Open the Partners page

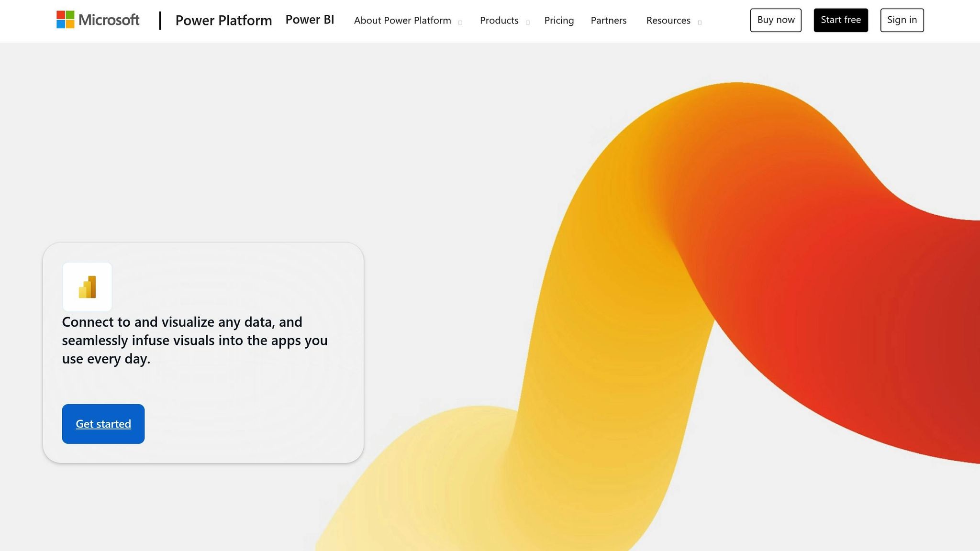(x=609, y=20)
